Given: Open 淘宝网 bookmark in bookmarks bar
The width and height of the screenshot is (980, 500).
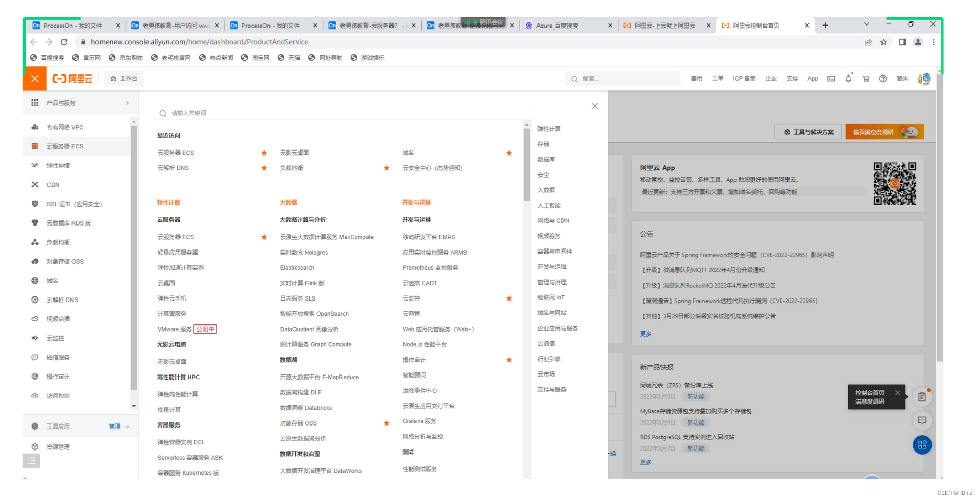Looking at the screenshot, I should point(255,58).
